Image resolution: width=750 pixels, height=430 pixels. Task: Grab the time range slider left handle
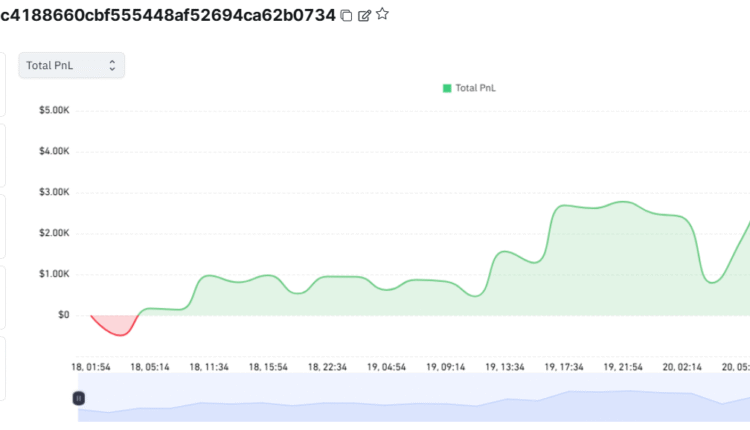pos(79,398)
